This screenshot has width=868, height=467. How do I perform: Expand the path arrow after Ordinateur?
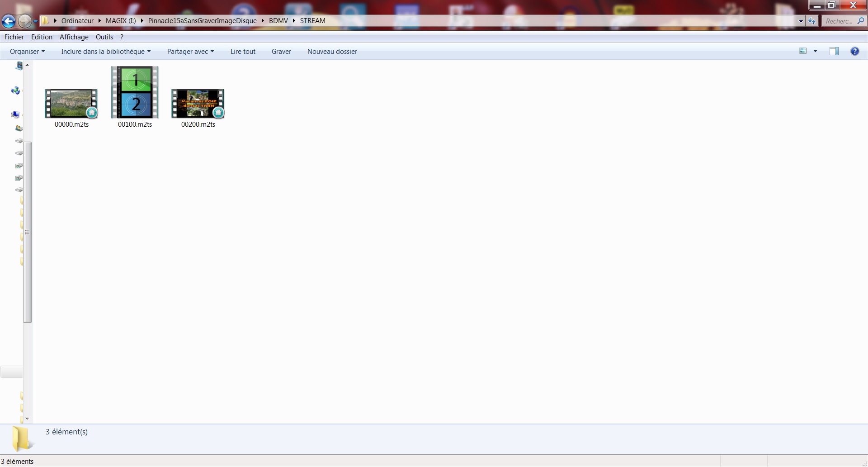coord(99,21)
